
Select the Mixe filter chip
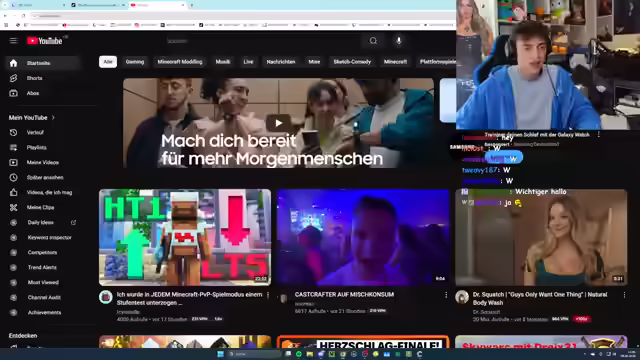click(x=314, y=62)
